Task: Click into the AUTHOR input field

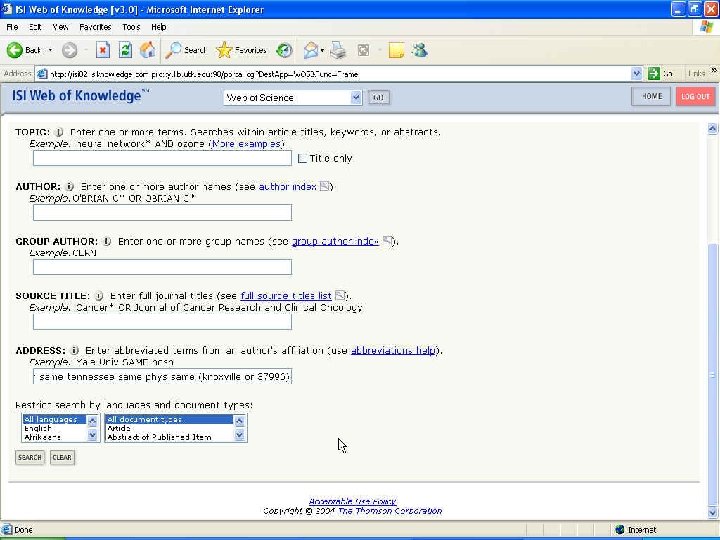Action: tap(163, 213)
